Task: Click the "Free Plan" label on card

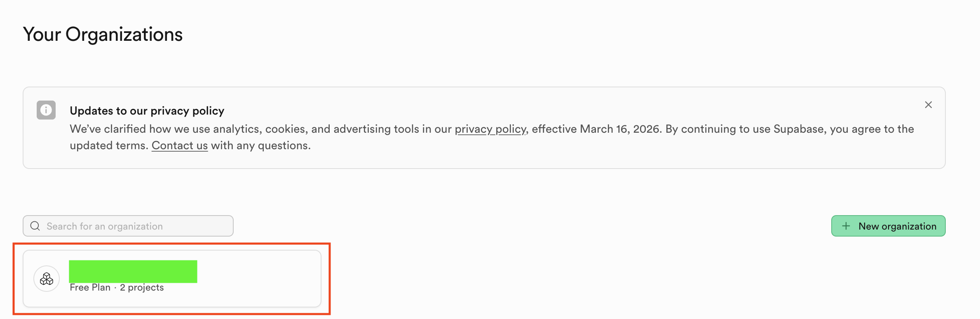Action: (90, 288)
